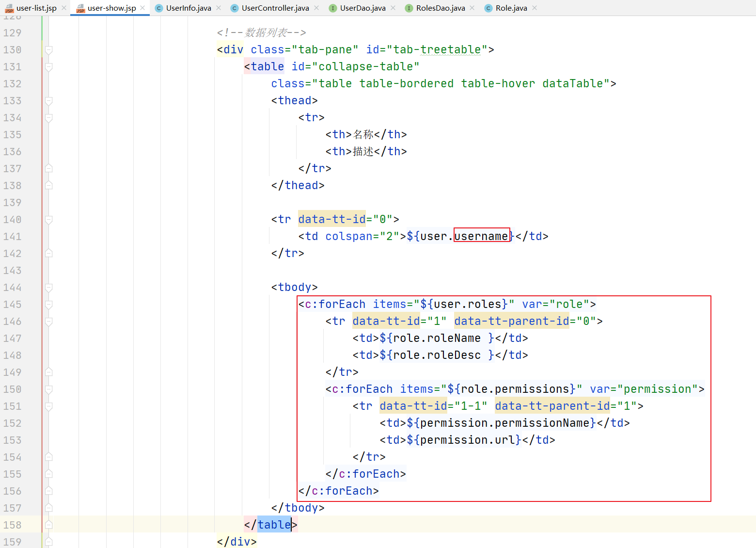The width and height of the screenshot is (756, 548).
Task: Close the UserInfo.java tab
Action: [x=219, y=8]
